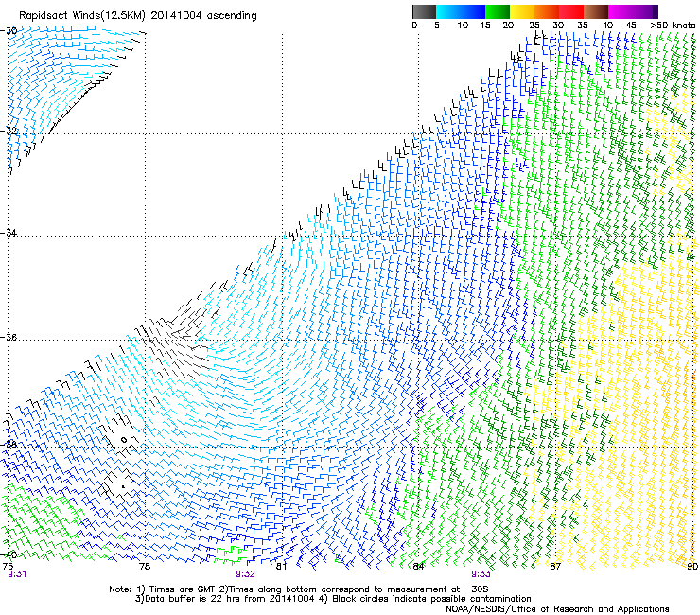Select the green 15-20 knots color swatch
Screen dimensions: 700x615
coord(498,11)
